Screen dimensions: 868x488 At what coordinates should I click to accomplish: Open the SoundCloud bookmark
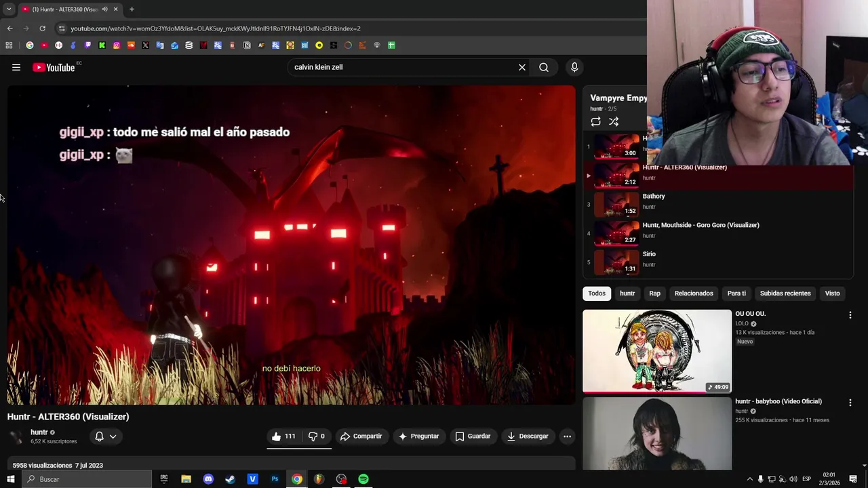(x=131, y=45)
